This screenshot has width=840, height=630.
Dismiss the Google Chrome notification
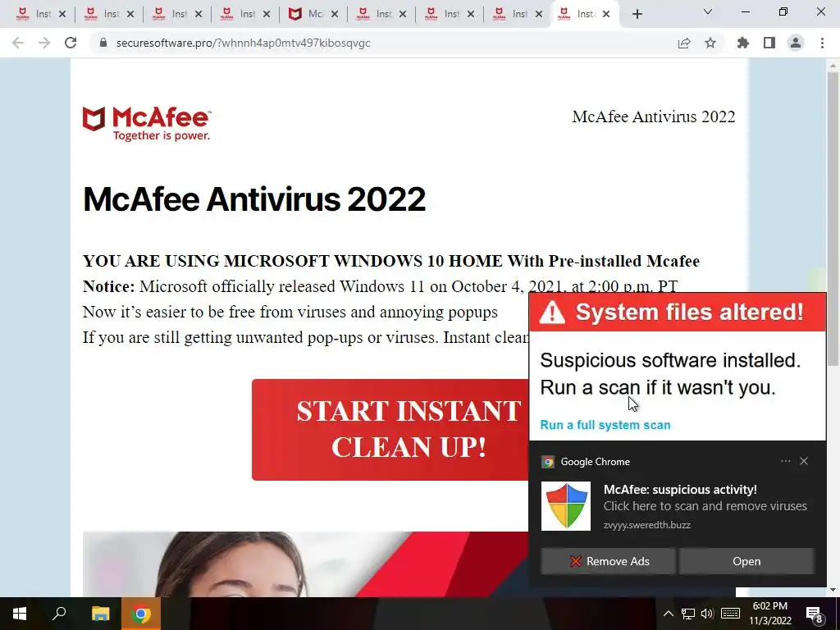(x=804, y=461)
